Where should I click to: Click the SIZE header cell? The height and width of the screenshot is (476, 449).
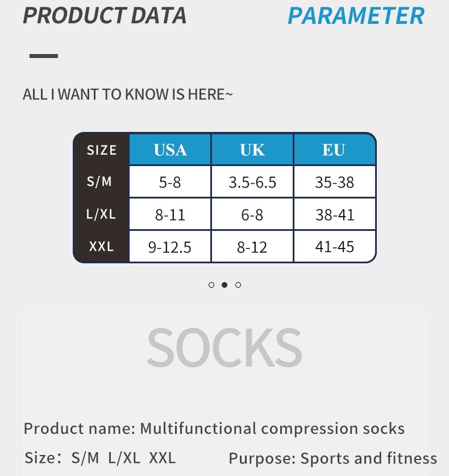pyautogui.click(x=102, y=150)
